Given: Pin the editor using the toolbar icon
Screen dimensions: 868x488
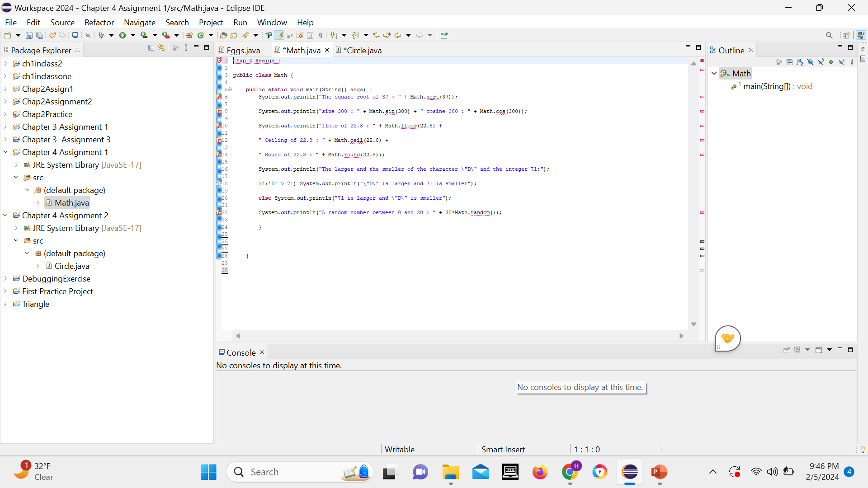Looking at the screenshot, I should click(444, 35).
